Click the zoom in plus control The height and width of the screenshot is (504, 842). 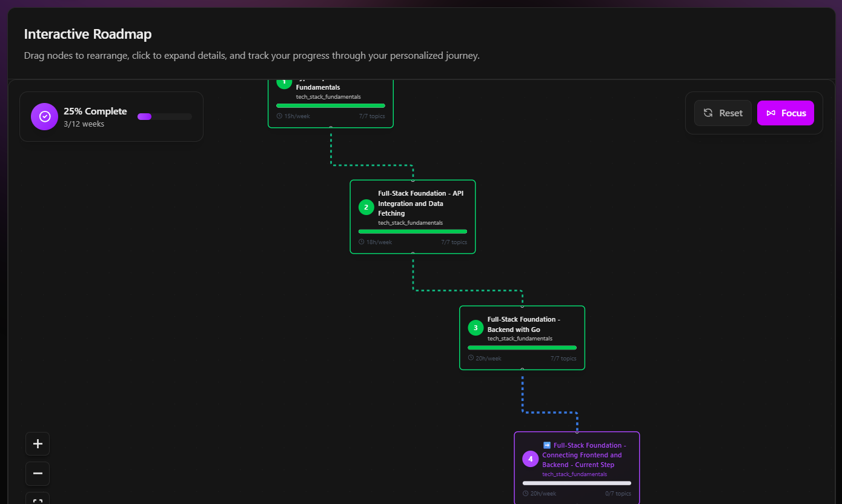[x=38, y=443]
